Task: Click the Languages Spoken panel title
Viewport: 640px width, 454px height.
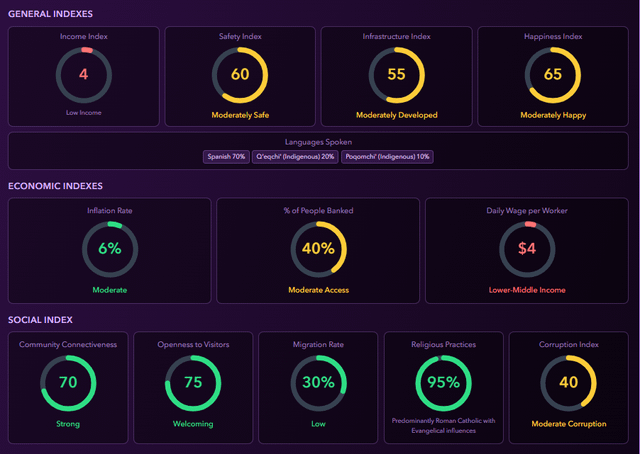Action: (x=318, y=142)
